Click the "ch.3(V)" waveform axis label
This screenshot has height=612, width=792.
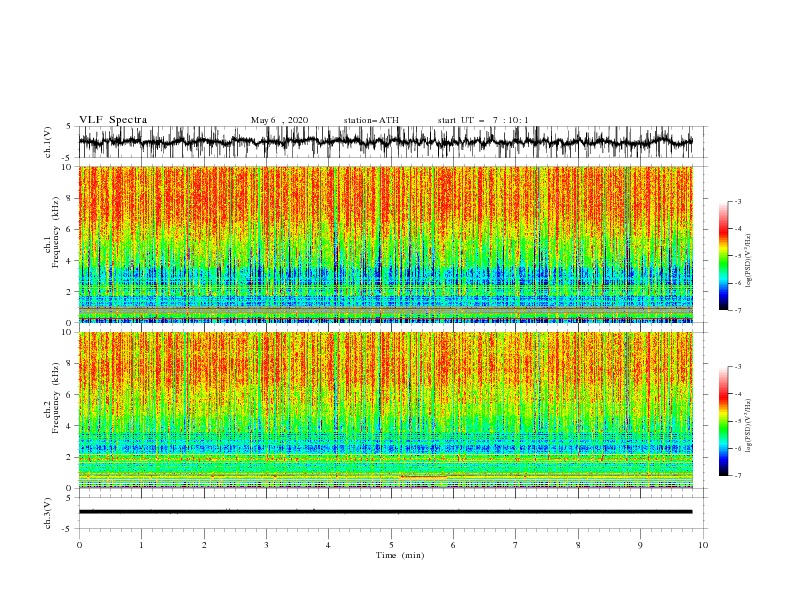(x=48, y=513)
